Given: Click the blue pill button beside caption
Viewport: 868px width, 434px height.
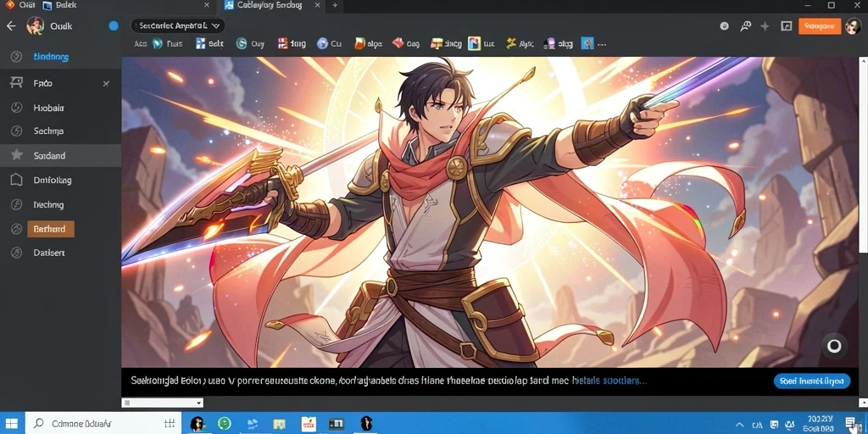Looking at the screenshot, I should pyautogui.click(x=811, y=381).
